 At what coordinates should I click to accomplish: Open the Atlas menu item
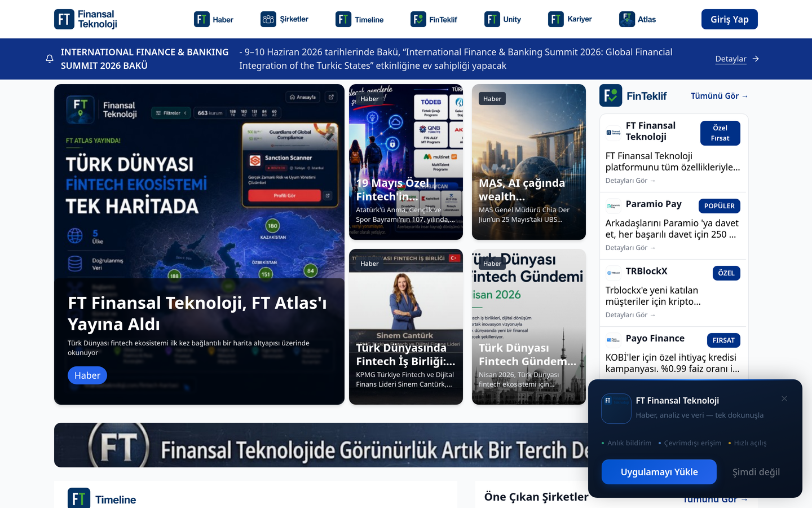click(637, 19)
